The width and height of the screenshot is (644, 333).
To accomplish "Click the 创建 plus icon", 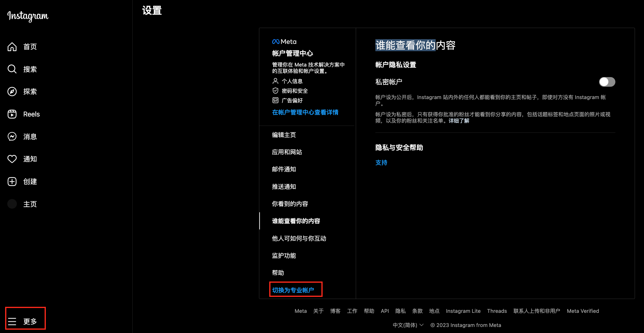I will (x=12, y=182).
